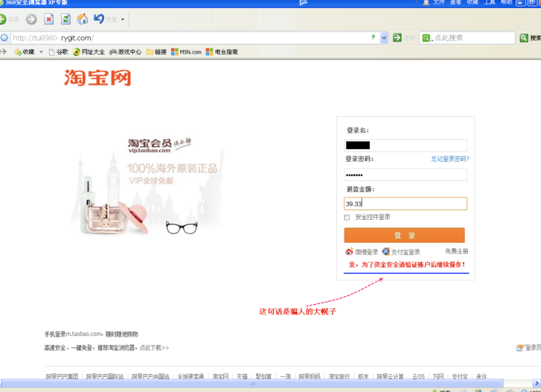541x392 pixels.
Task: Click the skin icon in the title bar
Action: 427,2
